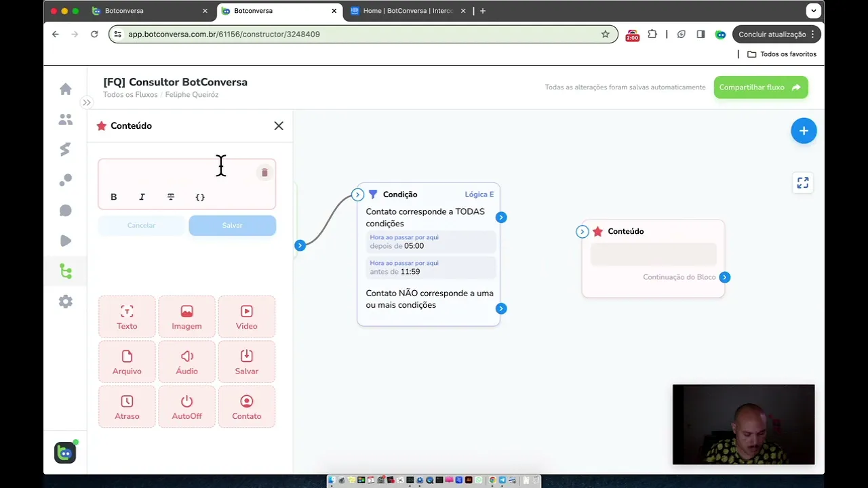
Task: Open Todos os Fluxos breadcrumb link
Action: pos(130,95)
